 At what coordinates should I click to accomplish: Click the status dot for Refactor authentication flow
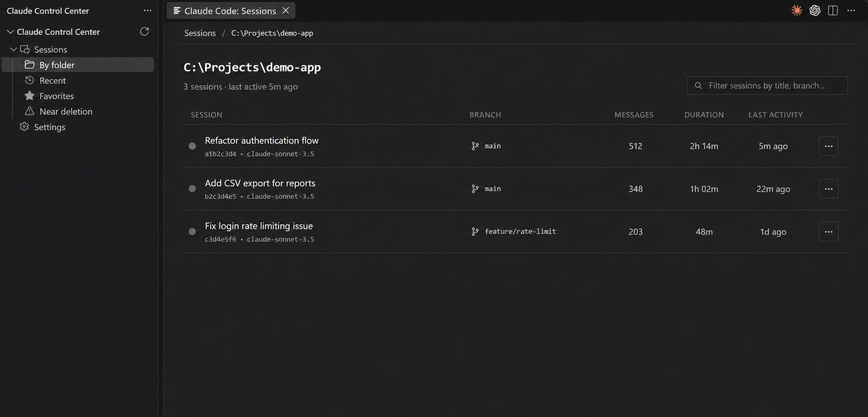point(192,146)
